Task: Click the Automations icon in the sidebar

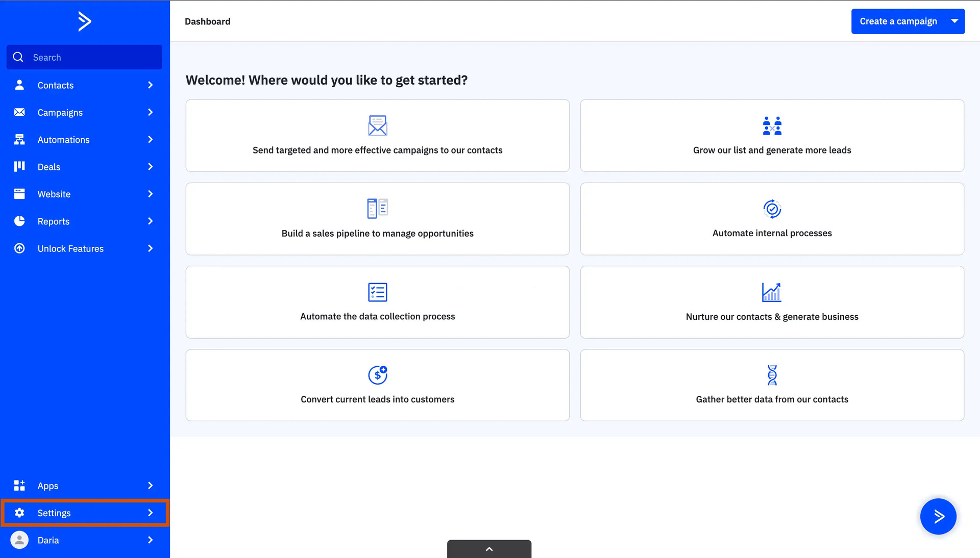Action: click(x=19, y=139)
